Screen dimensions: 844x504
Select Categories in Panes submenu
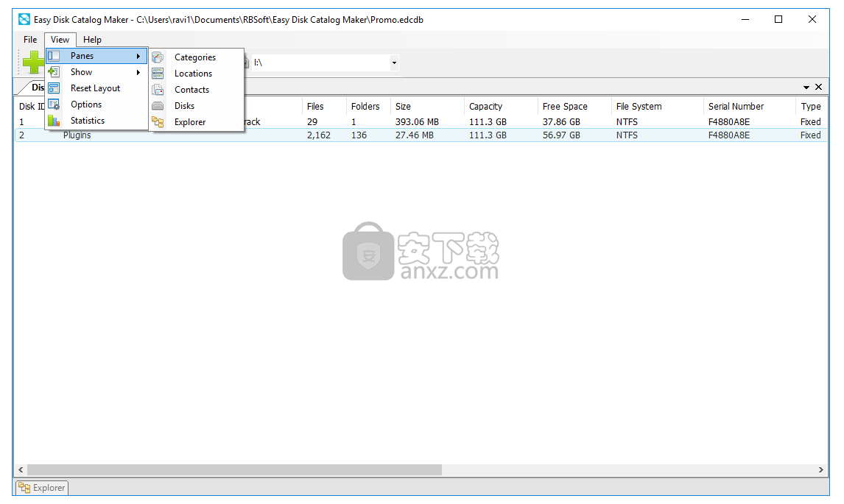[197, 57]
